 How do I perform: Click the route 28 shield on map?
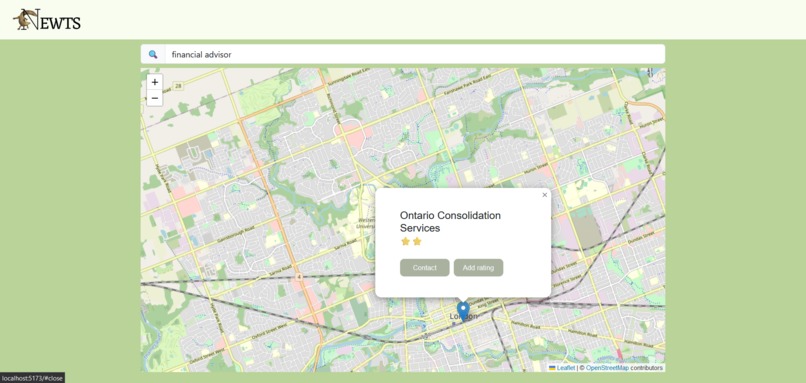click(x=178, y=86)
